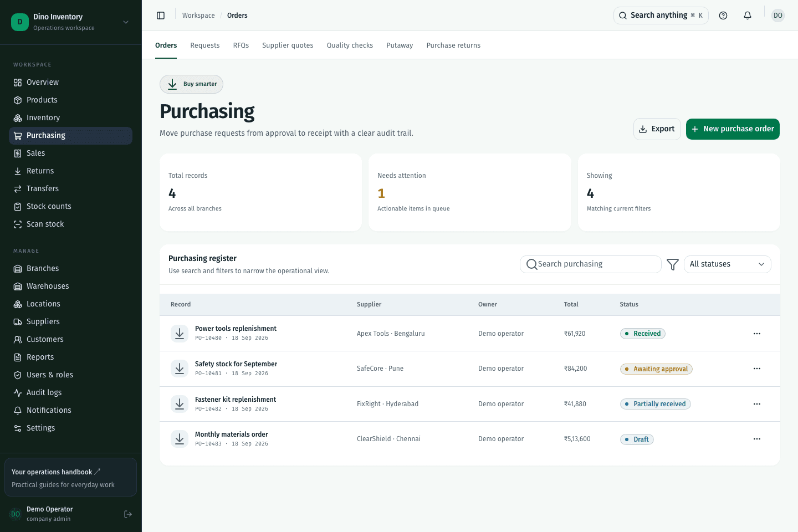Click the Needs attention card

point(470,192)
